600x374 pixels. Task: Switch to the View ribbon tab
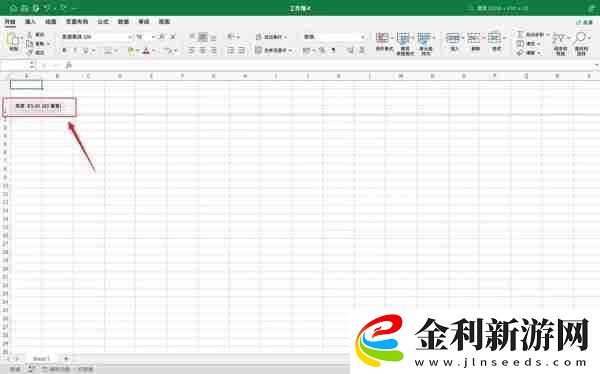pos(164,22)
